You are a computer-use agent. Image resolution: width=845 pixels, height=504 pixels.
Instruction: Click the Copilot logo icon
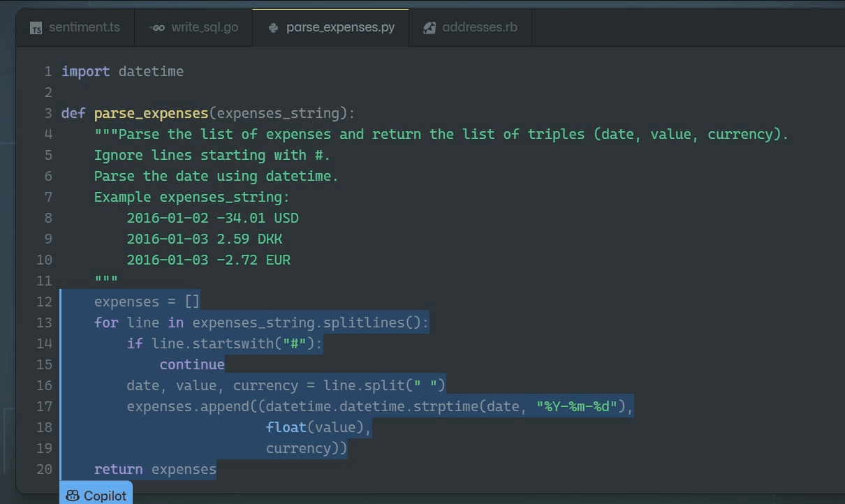click(73, 496)
